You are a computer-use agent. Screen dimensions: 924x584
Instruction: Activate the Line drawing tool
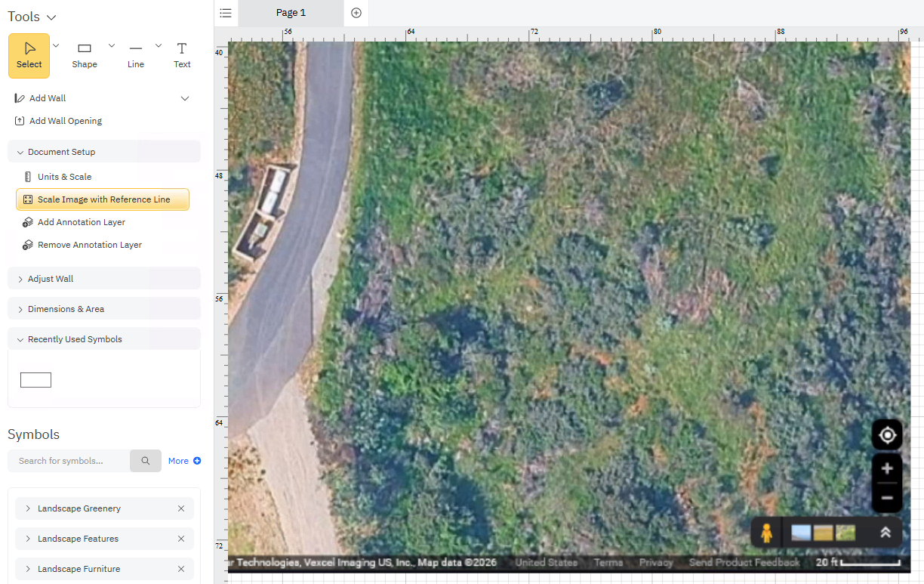click(x=135, y=55)
